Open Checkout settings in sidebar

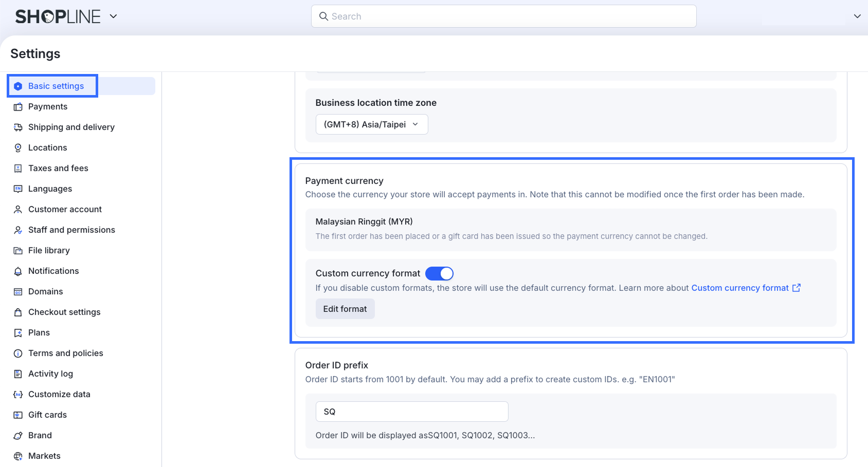click(x=64, y=312)
